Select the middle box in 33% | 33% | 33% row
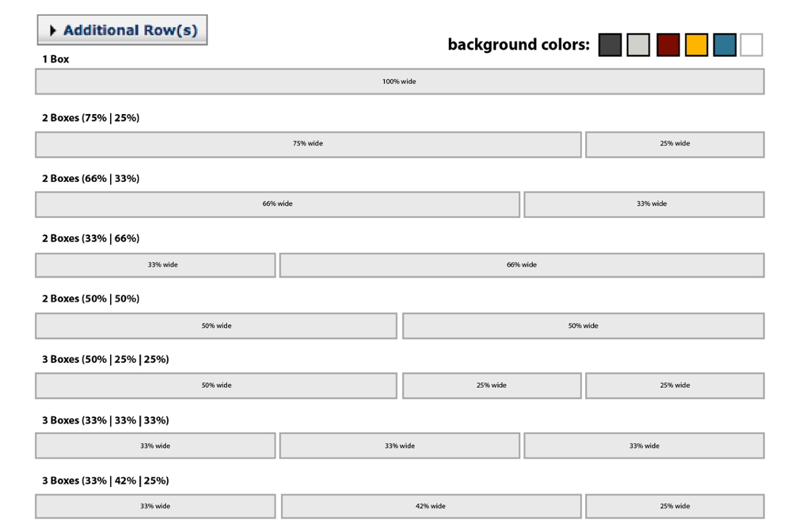798x532 pixels. [399, 445]
